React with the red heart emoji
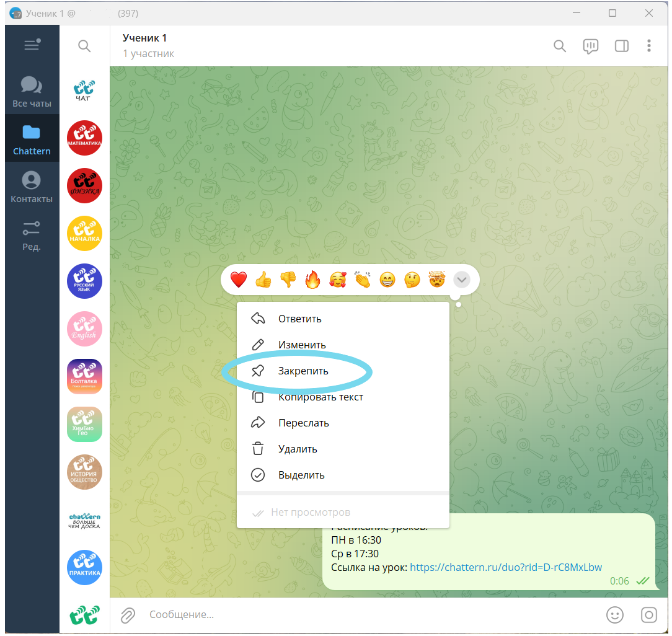The width and height of the screenshot is (672, 636). 239,280
